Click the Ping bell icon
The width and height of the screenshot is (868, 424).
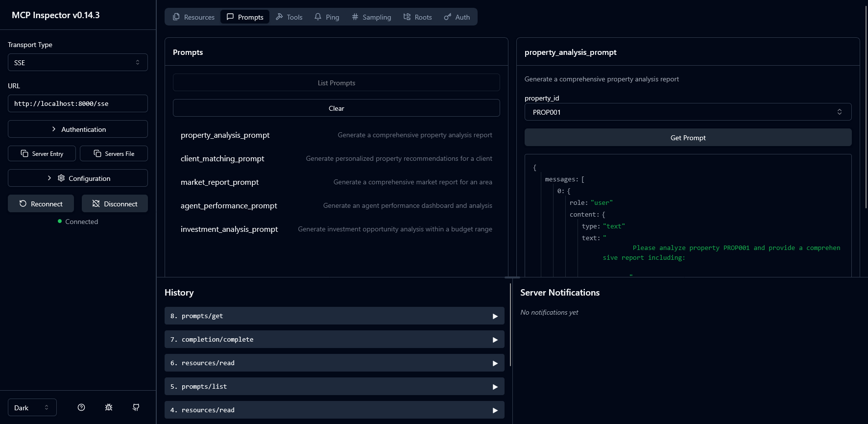318,17
